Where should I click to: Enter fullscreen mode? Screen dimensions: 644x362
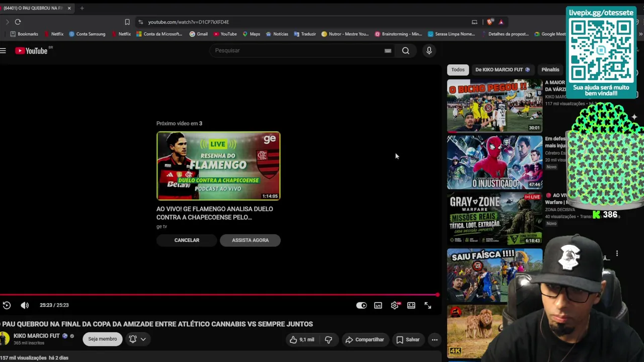point(428,305)
